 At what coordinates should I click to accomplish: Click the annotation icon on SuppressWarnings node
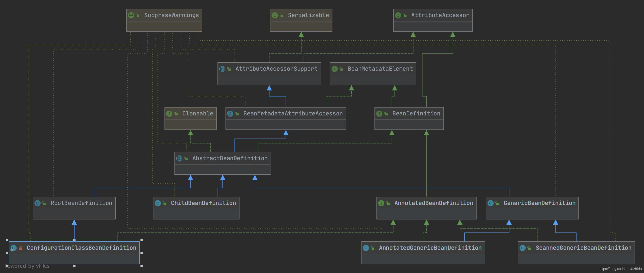[131, 16]
